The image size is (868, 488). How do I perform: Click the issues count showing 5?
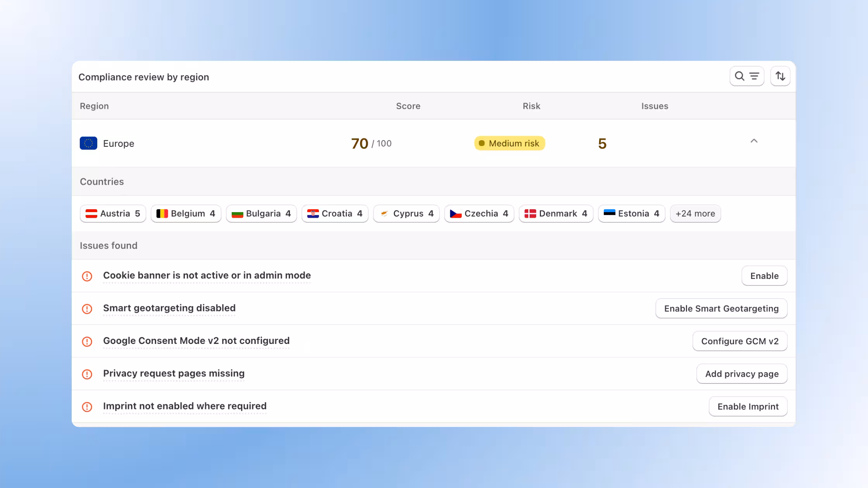(x=603, y=143)
